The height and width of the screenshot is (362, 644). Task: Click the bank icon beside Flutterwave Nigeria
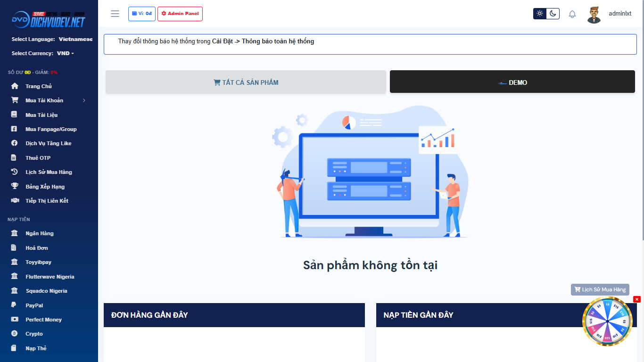coord(15,277)
